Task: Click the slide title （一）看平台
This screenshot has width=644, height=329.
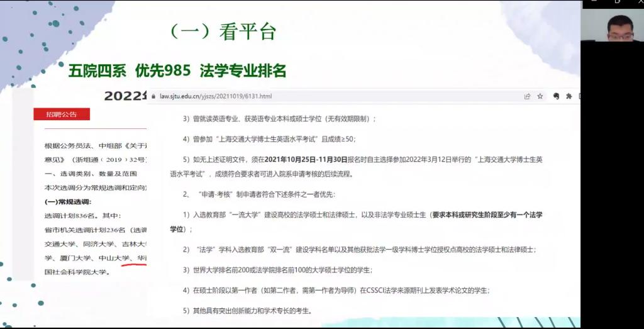Action: click(223, 31)
